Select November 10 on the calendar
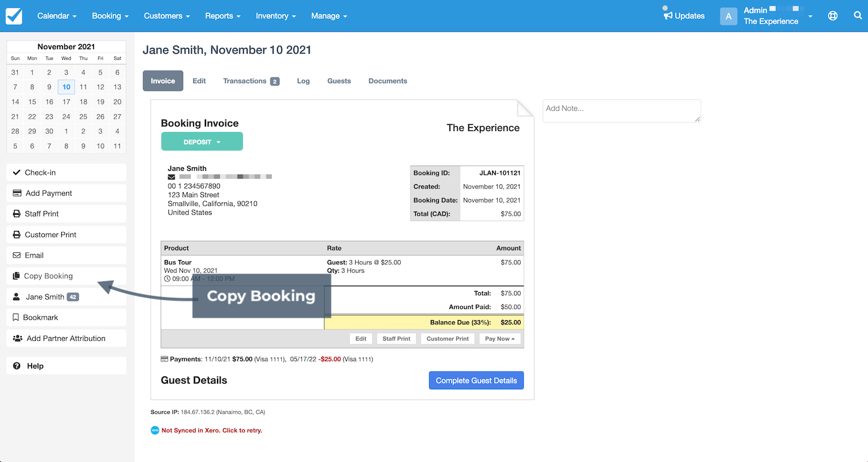This screenshot has width=868, height=462. (x=66, y=87)
